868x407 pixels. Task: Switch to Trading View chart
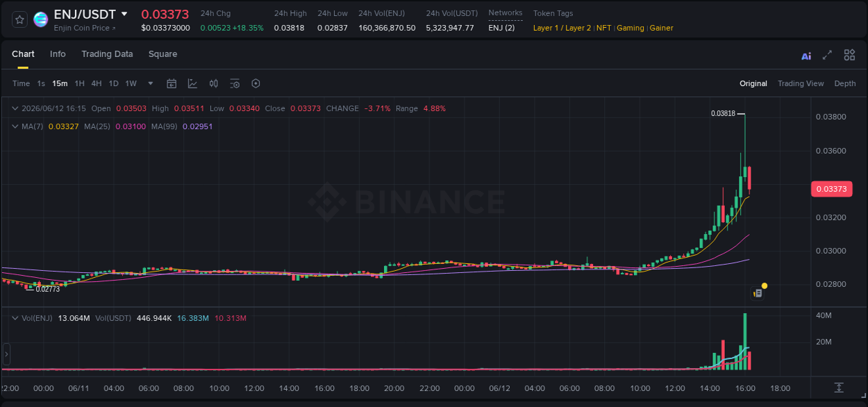801,83
